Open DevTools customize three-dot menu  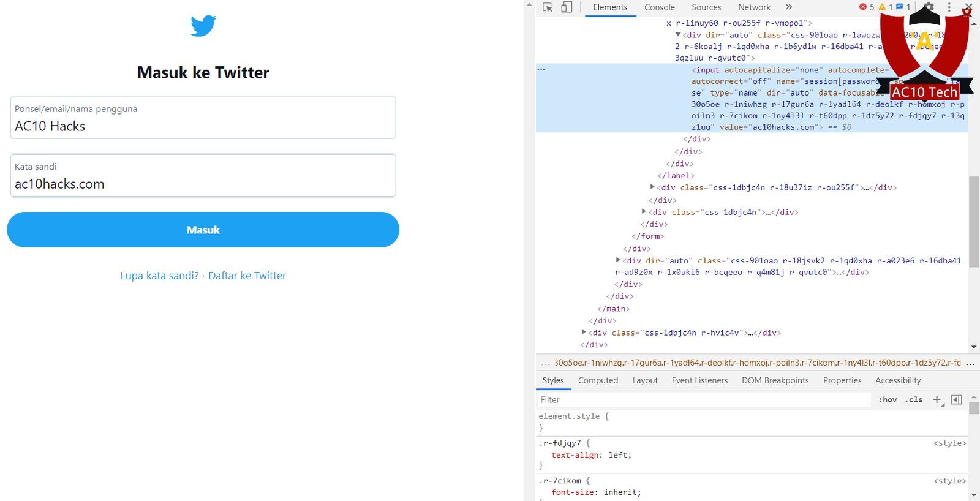pyautogui.click(x=949, y=7)
